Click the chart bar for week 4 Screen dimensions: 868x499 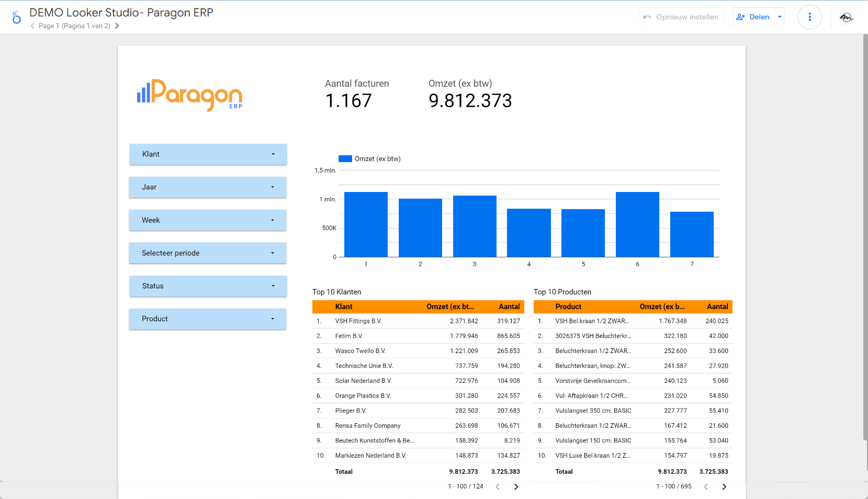pos(529,233)
